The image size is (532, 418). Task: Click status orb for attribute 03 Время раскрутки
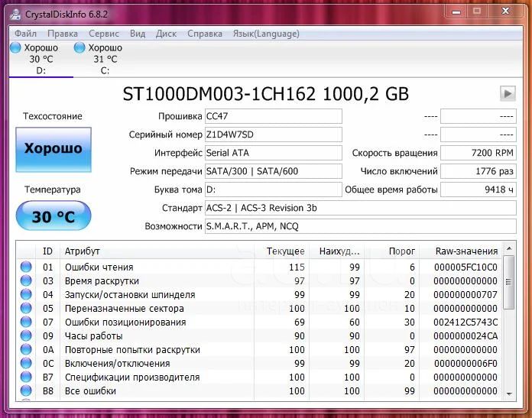[x=26, y=280]
